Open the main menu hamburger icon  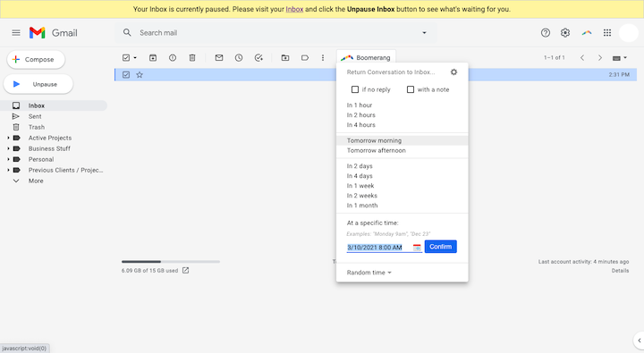[16, 33]
